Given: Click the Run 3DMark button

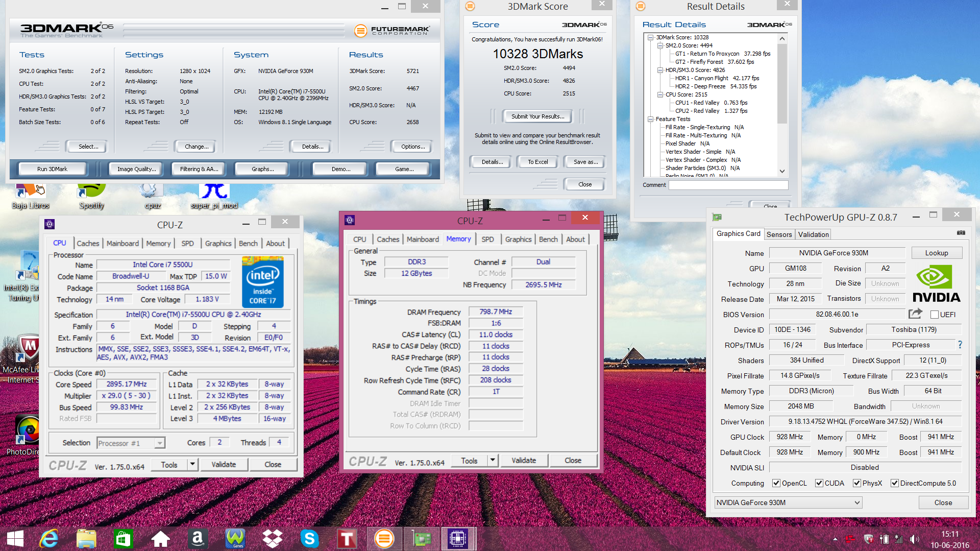Looking at the screenshot, I should click(52, 169).
